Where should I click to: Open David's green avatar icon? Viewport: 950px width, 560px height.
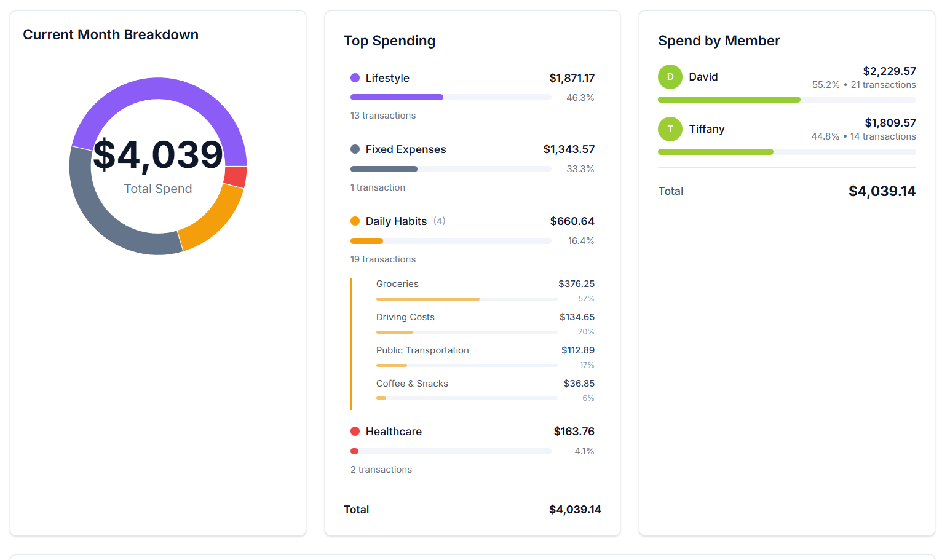point(670,77)
